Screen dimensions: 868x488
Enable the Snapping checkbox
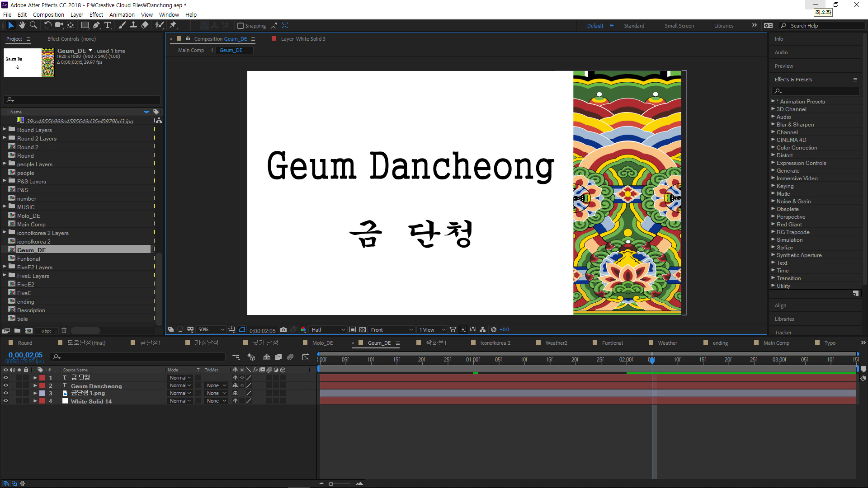coord(241,26)
